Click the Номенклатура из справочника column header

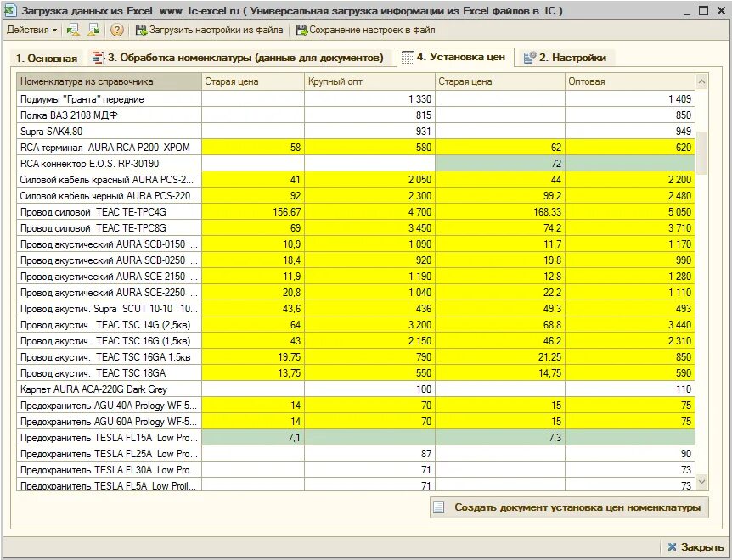coord(110,81)
